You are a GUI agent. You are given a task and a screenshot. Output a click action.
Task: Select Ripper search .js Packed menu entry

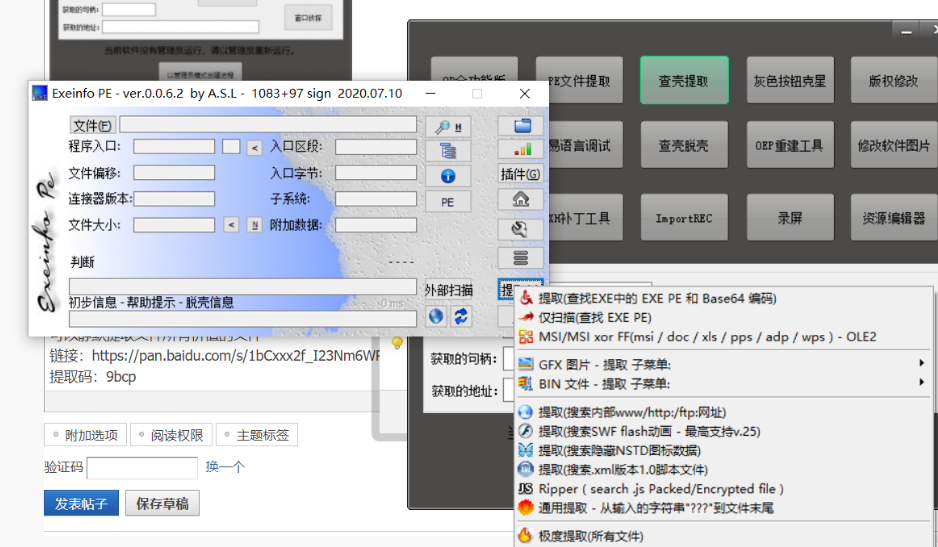[x=660, y=489]
